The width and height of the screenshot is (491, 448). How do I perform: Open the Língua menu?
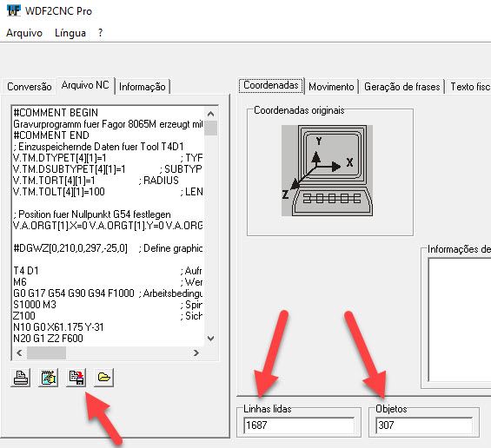(70, 33)
